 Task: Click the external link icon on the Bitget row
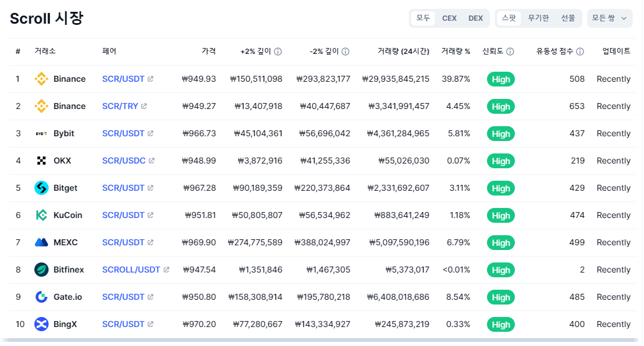pyautogui.click(x=150, y=188)
